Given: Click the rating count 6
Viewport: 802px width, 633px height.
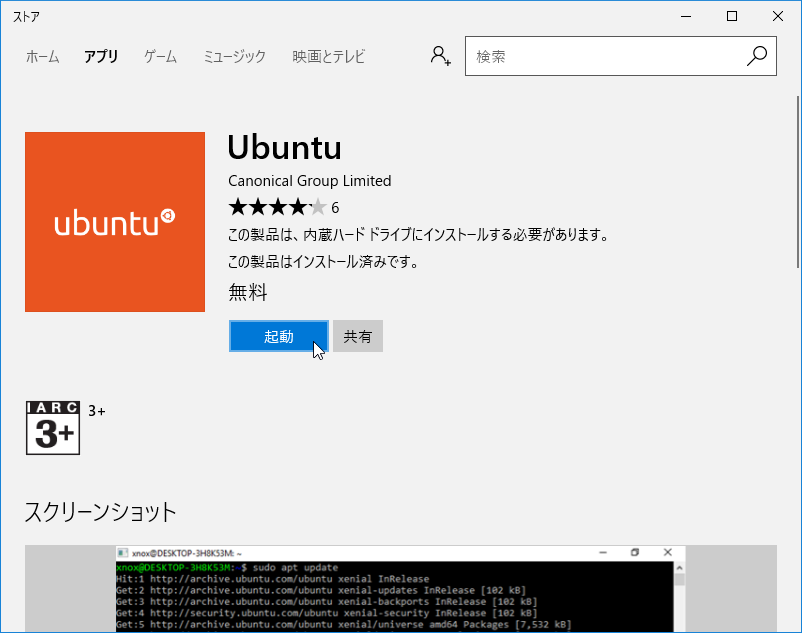Looking at the screenshot, I should pyautogui.click(x=335, y=208).
